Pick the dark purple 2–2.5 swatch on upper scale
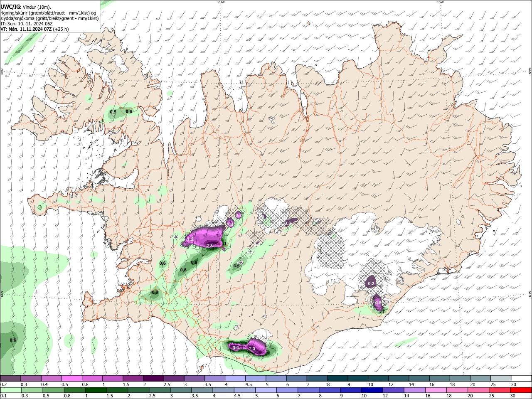Screen dimensions: 532x399 tap(153, 379)
